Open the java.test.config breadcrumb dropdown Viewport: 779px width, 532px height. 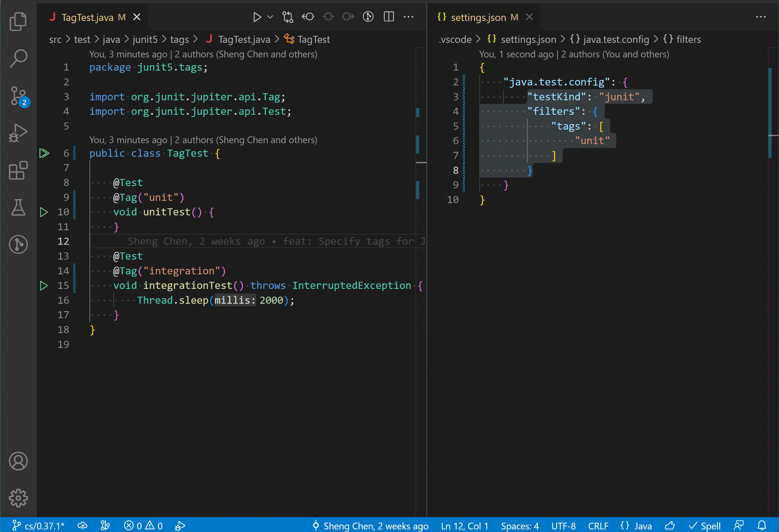(x=616, y=39)
